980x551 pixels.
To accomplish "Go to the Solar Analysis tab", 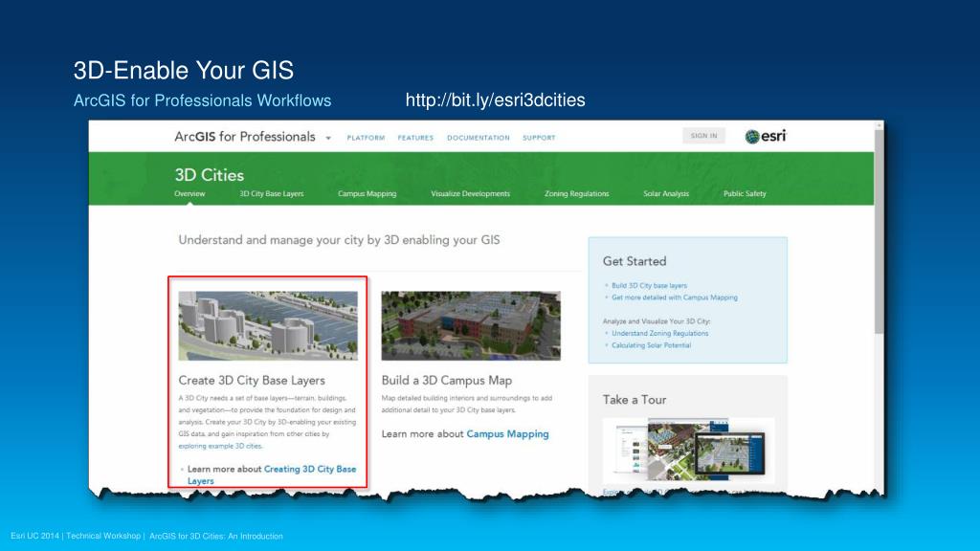I will tap(666, 193).
